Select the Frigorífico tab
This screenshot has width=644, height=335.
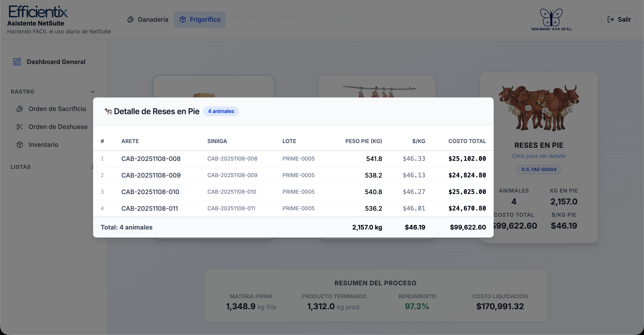(200, 19)
